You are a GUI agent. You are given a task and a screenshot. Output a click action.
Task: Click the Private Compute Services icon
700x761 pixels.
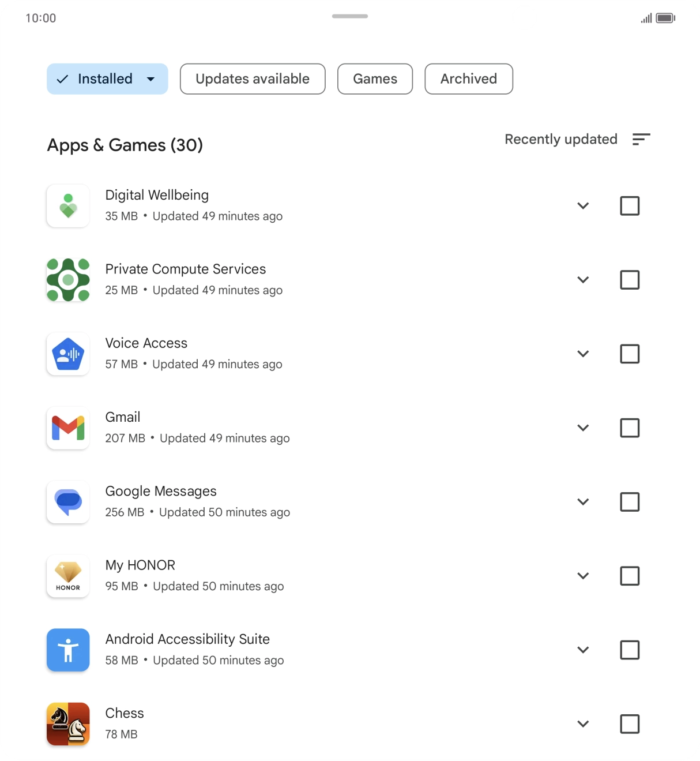click(67, 280)
